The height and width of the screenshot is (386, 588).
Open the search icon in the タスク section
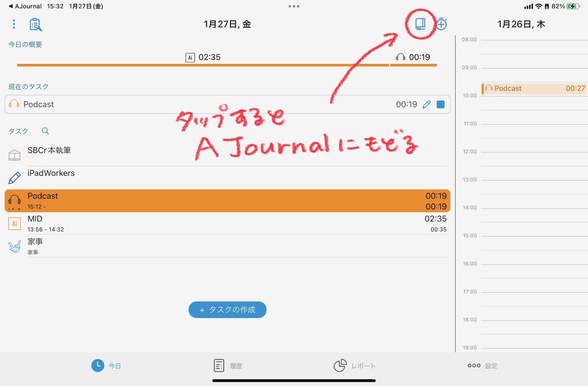click(x=45, y=131)
